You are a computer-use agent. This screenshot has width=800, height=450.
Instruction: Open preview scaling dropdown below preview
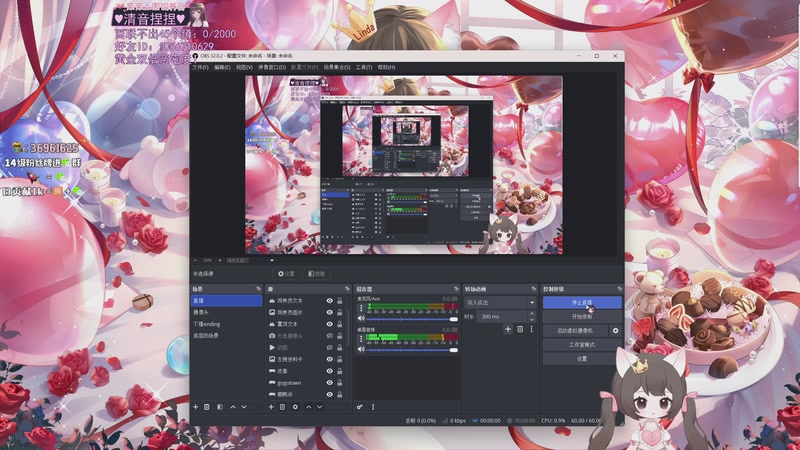tap(251, 260)
